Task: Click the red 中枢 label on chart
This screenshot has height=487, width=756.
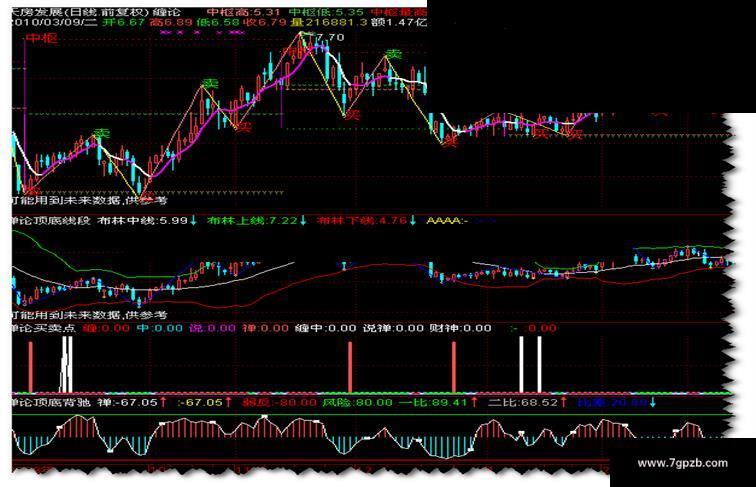Action: click(x=42, y=39)
